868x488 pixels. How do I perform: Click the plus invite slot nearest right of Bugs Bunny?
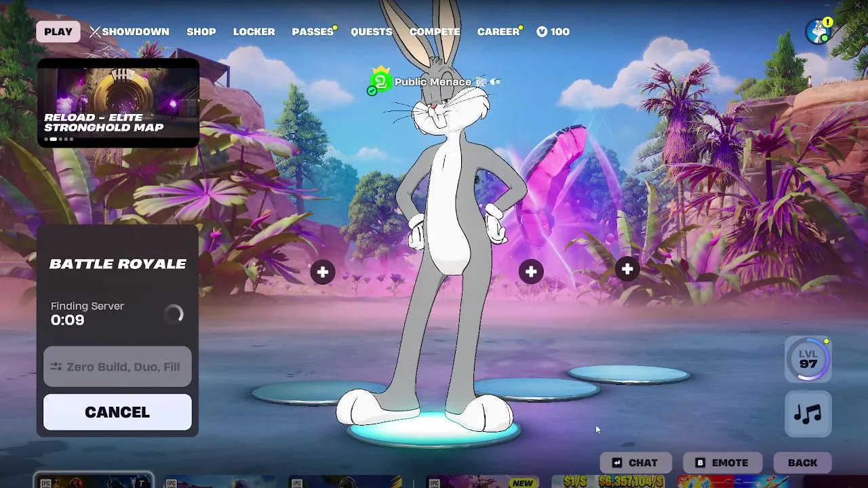[x=531, y=272]
